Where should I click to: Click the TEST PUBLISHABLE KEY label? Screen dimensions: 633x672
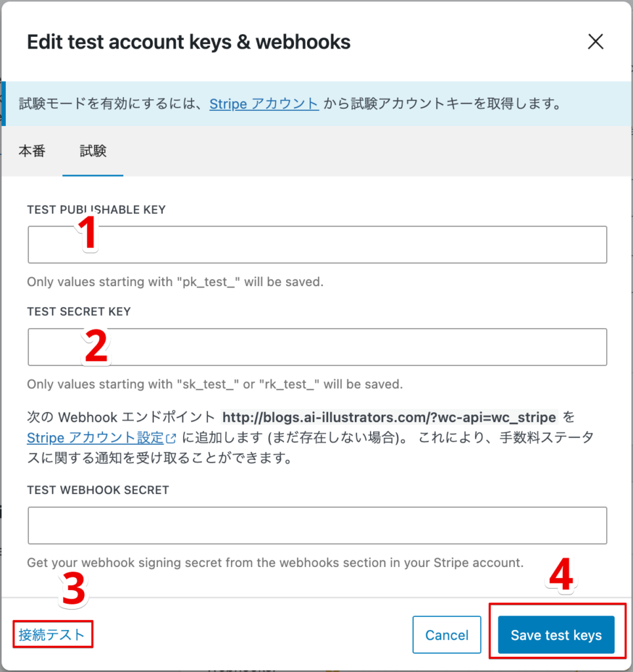tap(96, 209)
